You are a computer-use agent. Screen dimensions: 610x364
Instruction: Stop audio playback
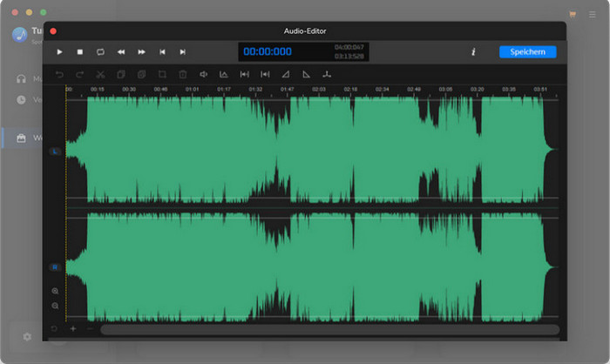[x=80, y=51]
